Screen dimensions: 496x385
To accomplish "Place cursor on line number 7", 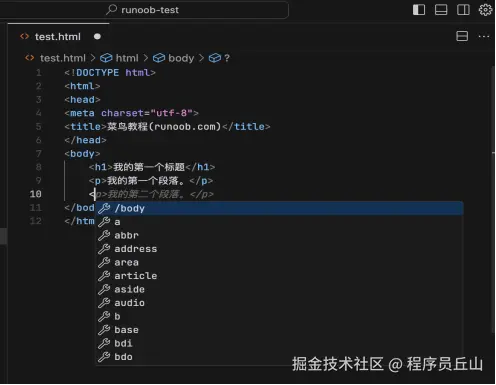I will (39, 154).
